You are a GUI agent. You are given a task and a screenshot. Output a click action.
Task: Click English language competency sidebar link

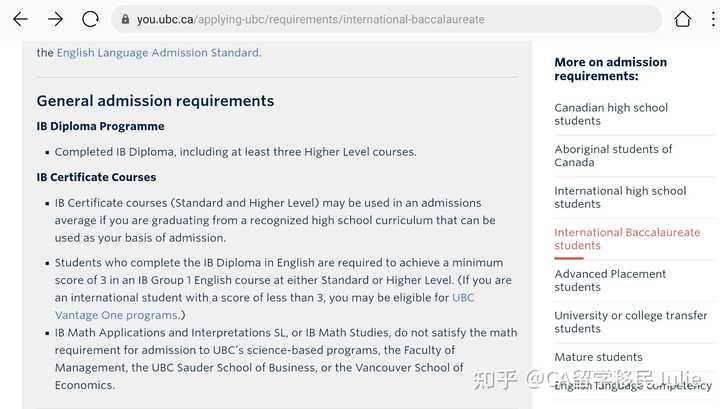(x=633, y=386)
